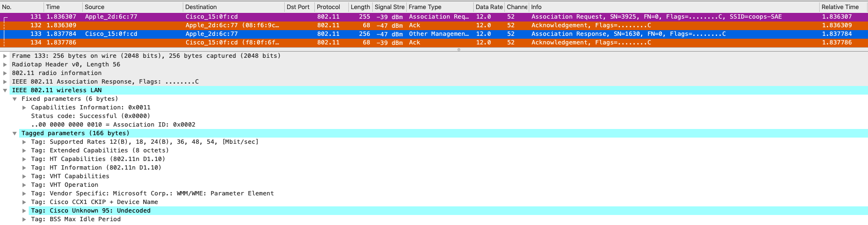The height and width of the screenshot is (225, 868).
Task: Click the Info column header
Action: (x=670, y=7)
